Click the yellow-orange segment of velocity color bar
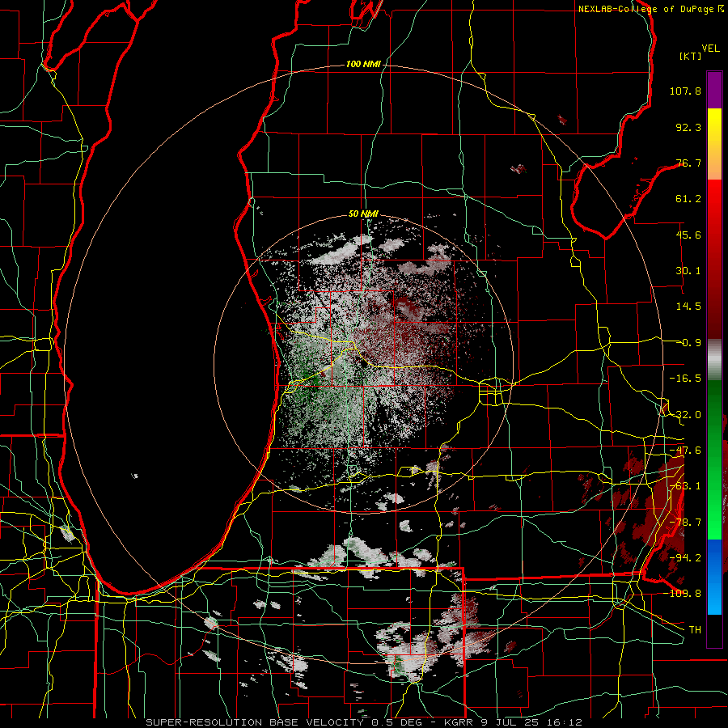The width and height of the screenshot is (728, 728). [x=714, y=144]
